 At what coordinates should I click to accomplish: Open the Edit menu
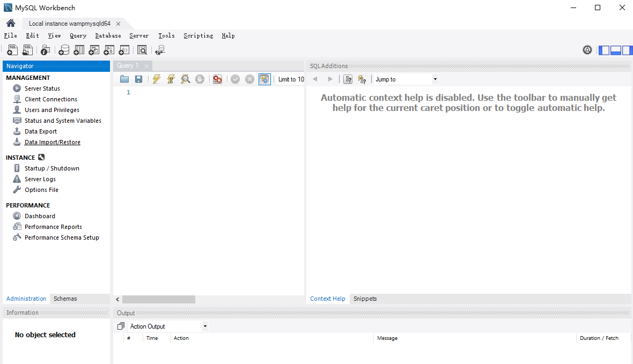(32, 35)
